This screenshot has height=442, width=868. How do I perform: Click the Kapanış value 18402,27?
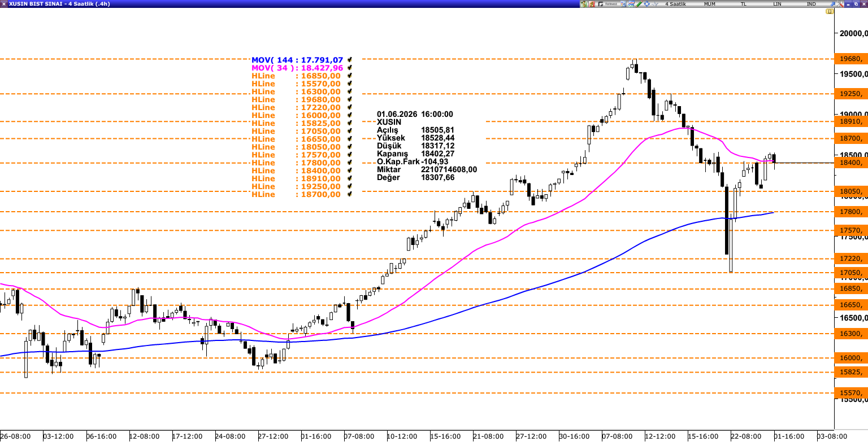point(437,154)
